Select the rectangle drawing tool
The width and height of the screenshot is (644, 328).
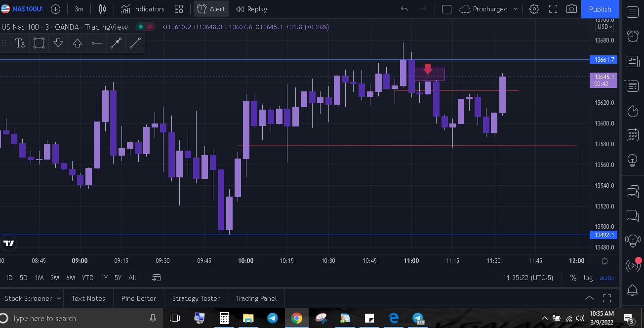click(39, 43)
